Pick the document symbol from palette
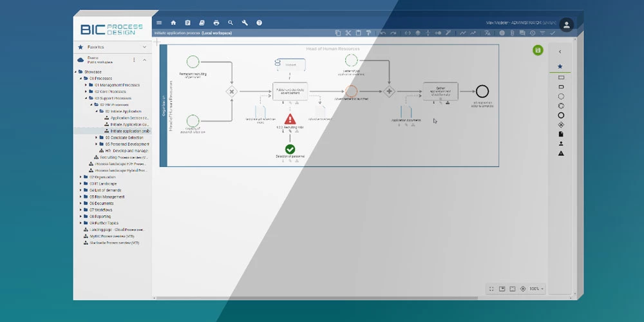644x322 pixels. 560,134
